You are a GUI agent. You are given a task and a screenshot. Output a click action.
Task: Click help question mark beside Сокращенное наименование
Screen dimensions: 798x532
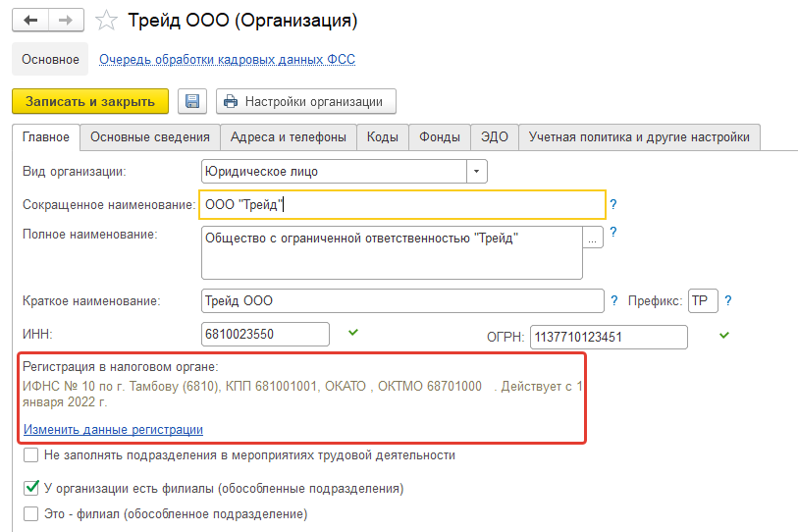pyautogui.click(x=613, y=204)
